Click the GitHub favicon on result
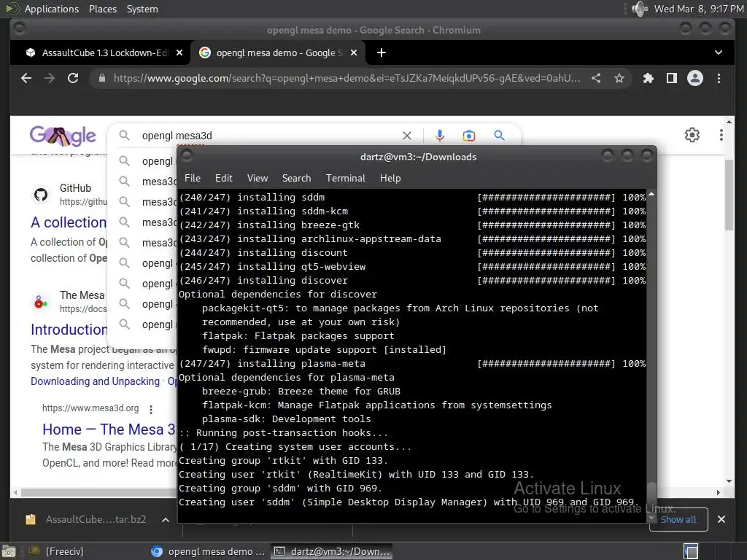The image size is (747, 560). [x=41, y=194]
